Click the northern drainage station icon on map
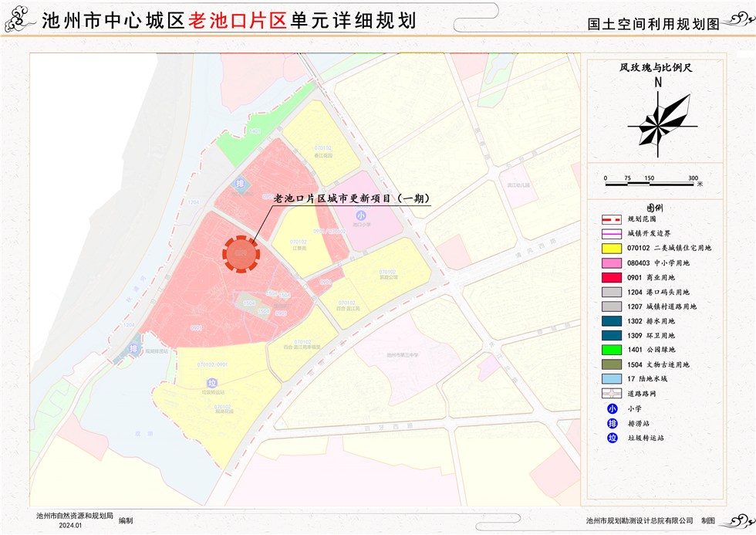Viewport: 756px width, 535px height. [x=240, y=184]
